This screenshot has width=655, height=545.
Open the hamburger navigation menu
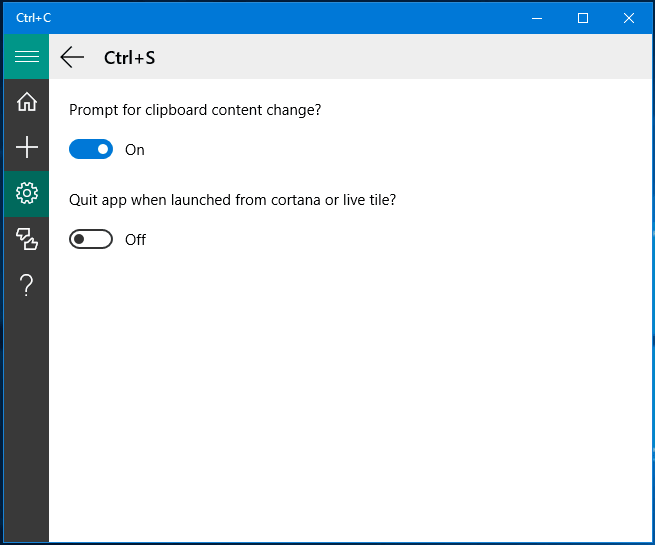[27, 56]
